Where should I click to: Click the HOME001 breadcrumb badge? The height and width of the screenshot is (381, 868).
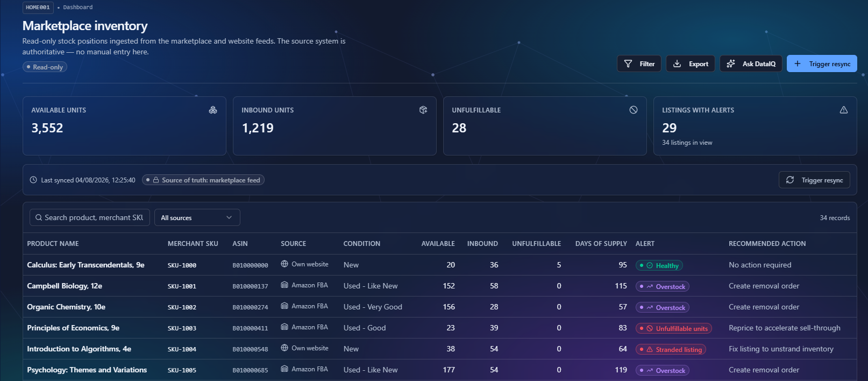[x=38, y=7]
